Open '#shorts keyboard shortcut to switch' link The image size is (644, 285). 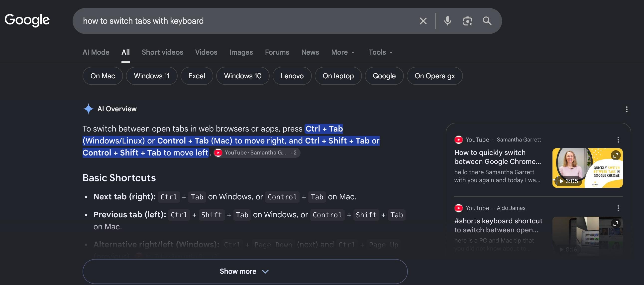(x=498, y=225)
